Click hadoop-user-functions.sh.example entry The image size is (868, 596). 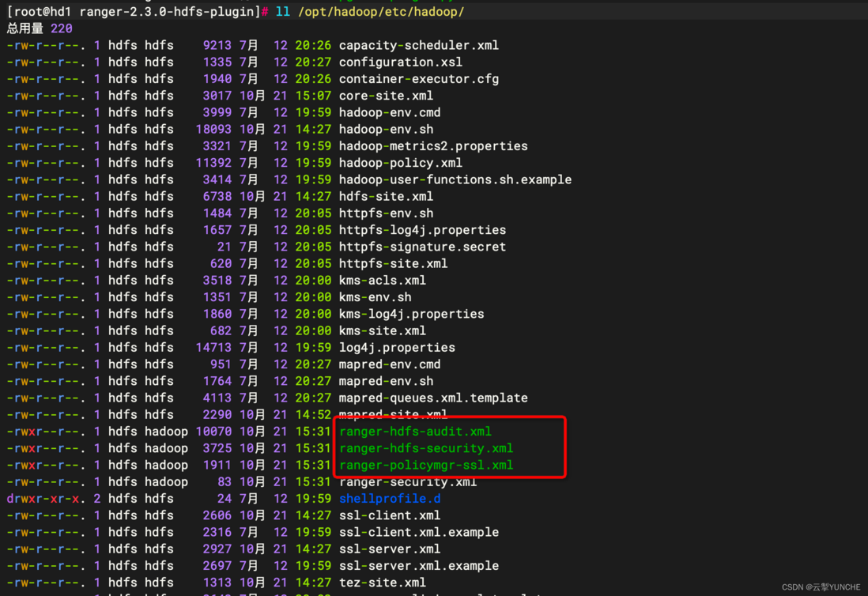455,179
